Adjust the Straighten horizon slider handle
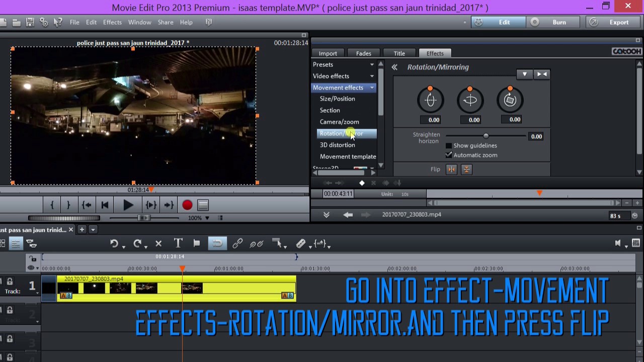 pos(486,136)
